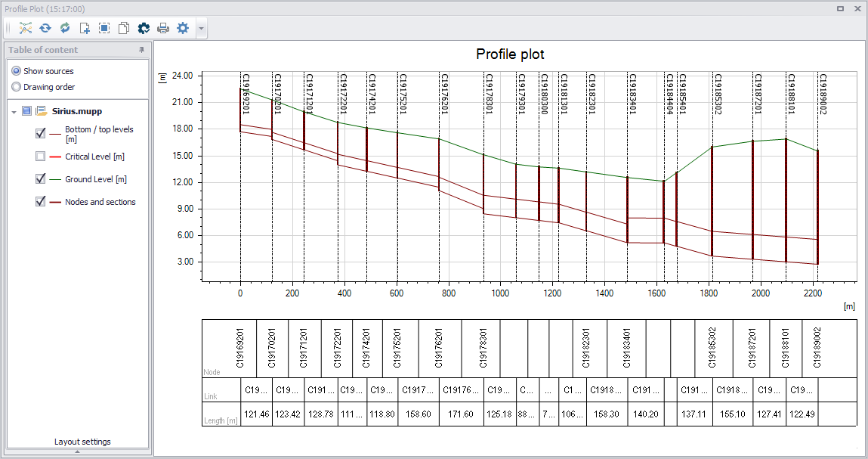Click the C19185302 node table cell
868x459 pixels.
[714, 348]
